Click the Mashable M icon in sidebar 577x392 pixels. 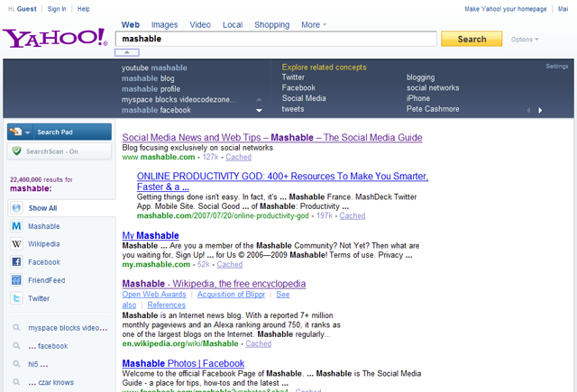16,226
